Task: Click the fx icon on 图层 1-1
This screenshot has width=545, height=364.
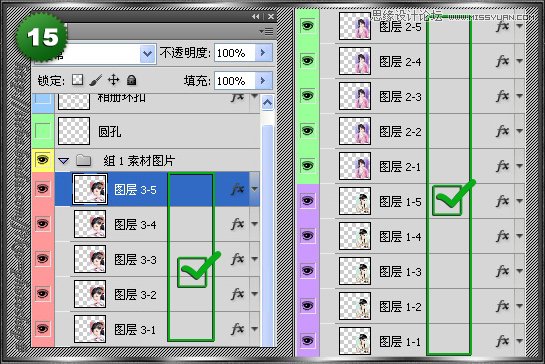Action: (503, 341)
